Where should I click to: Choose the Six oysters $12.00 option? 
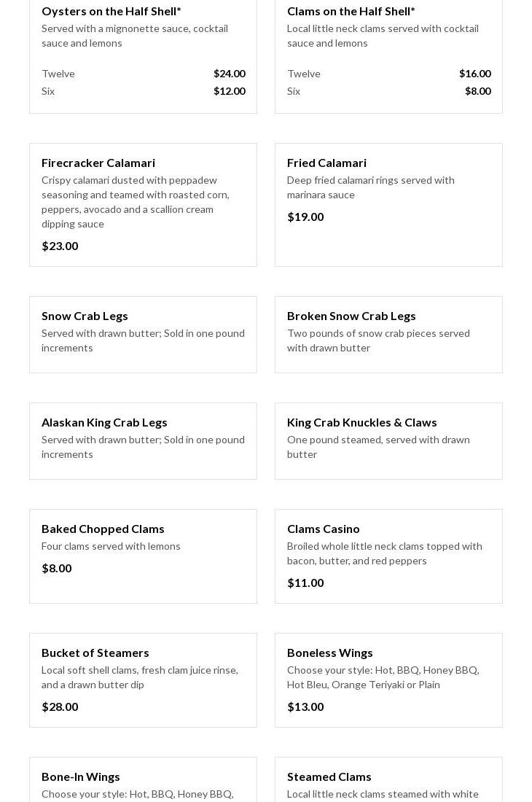143,91
